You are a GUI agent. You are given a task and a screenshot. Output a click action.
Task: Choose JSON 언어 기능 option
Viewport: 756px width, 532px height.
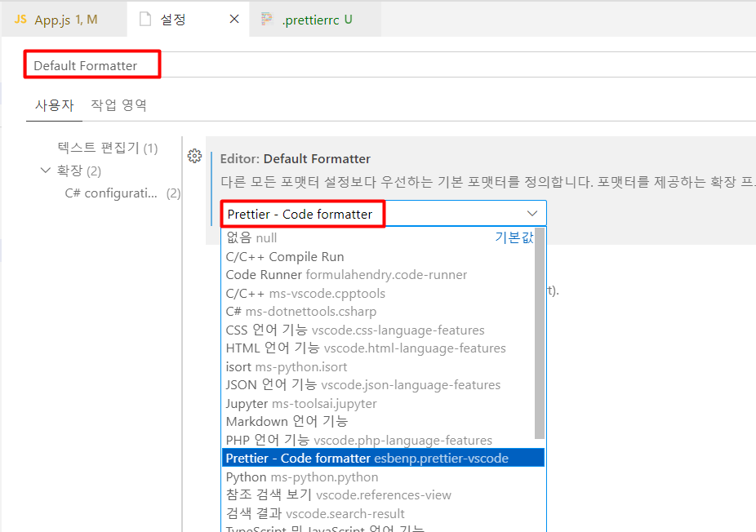coord(379,384)
